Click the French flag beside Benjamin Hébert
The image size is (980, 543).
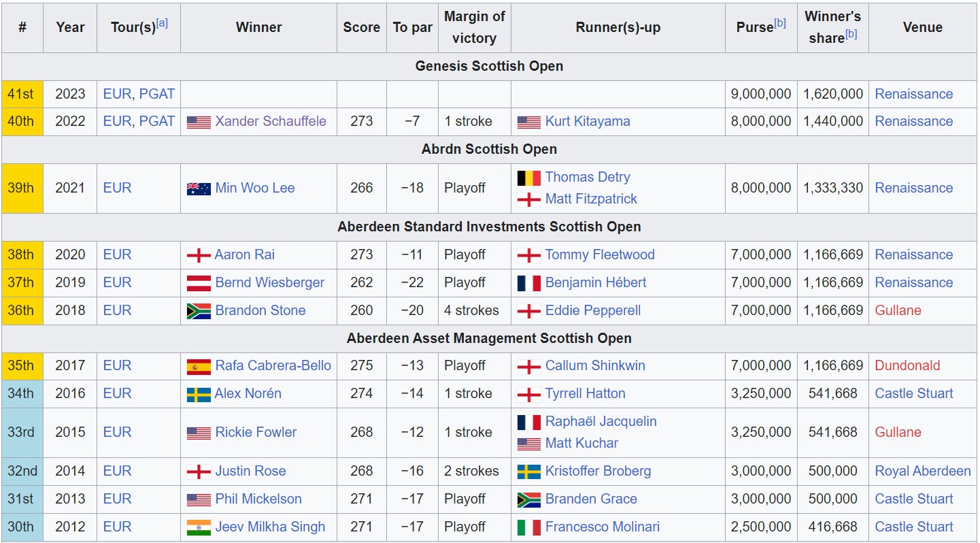(529, 283)
